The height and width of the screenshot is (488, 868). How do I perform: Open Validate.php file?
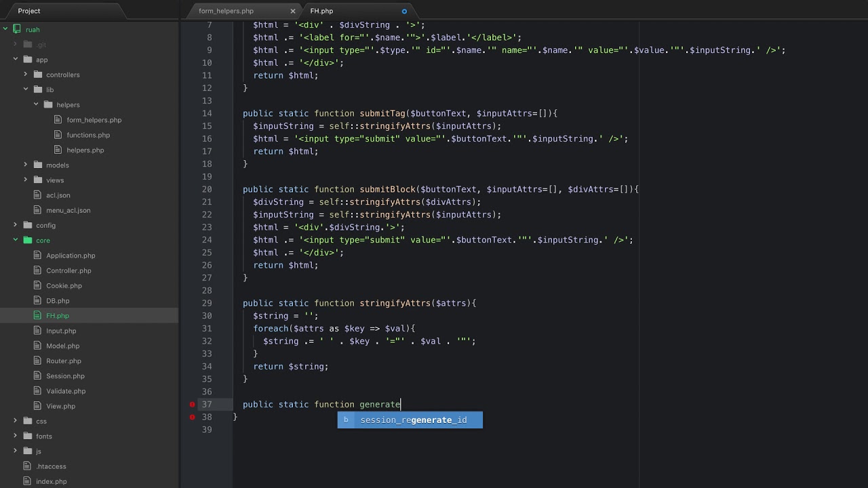coord(66,391)
